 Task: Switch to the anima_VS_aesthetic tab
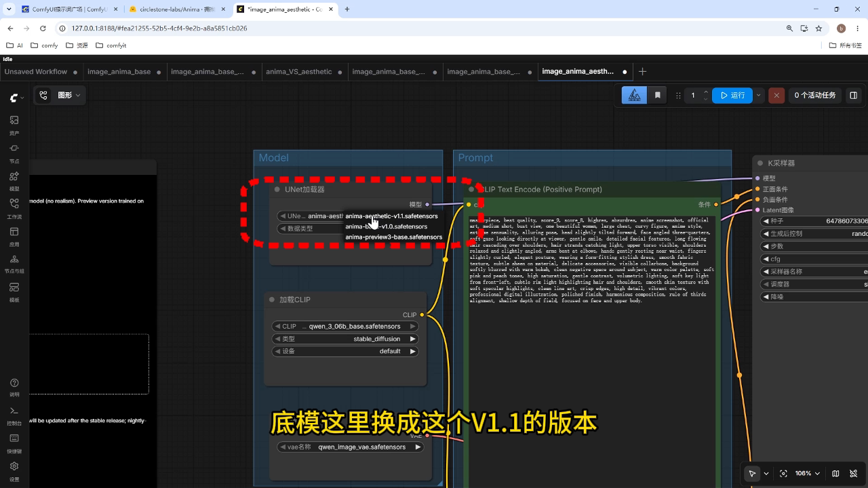pyautogui.click(x=299, y=71)
